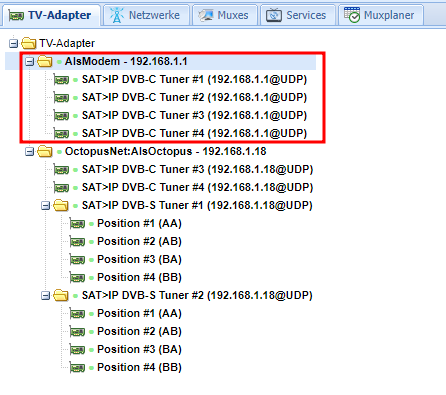Image resolution: width=446 pixels, height=395 pixels.
Task: Select 'SAT>IP DVB-S Tuner #1 (192.168.1.18@UDP)'
Action: click(197, 206)
